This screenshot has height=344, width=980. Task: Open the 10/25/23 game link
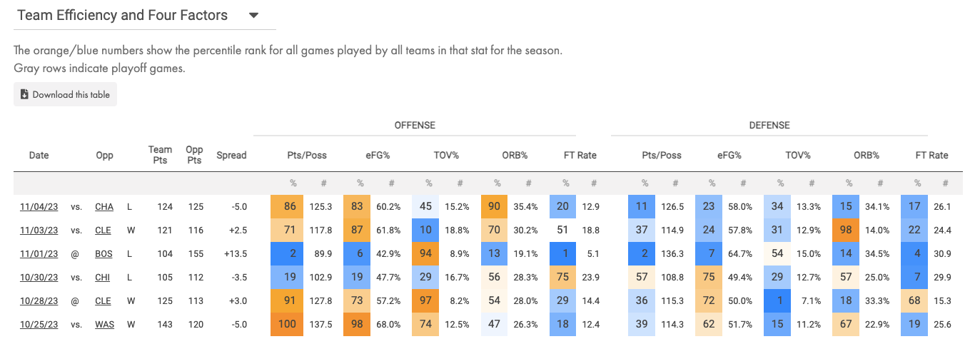pos(39,324)
